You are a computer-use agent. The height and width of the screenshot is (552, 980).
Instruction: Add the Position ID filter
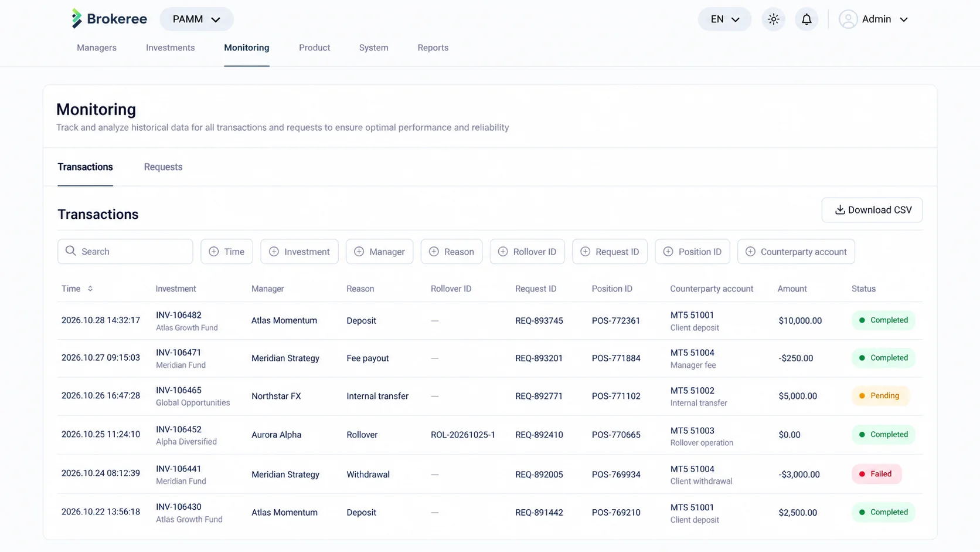point(692,252)
